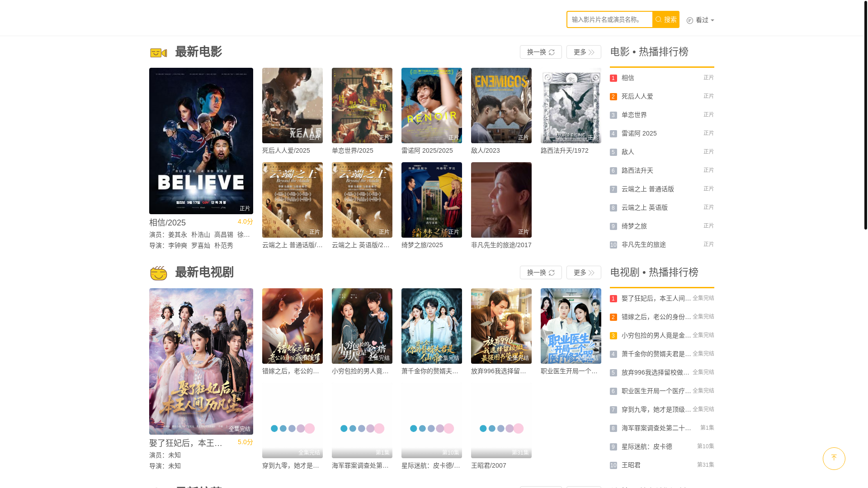The image size is (868, 488).
Task: Click the latest movies section icon
Action: pyautogui.click(x=158, y=52)
